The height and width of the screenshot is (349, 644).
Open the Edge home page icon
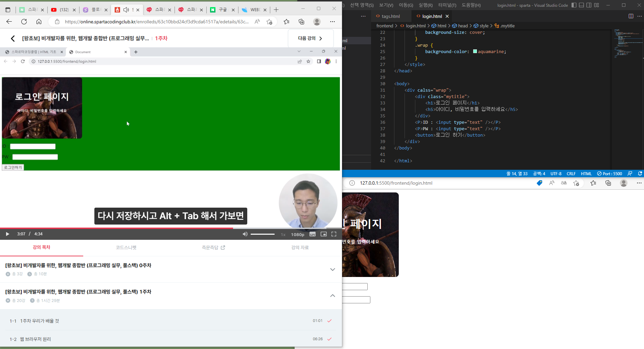point(39,22)
